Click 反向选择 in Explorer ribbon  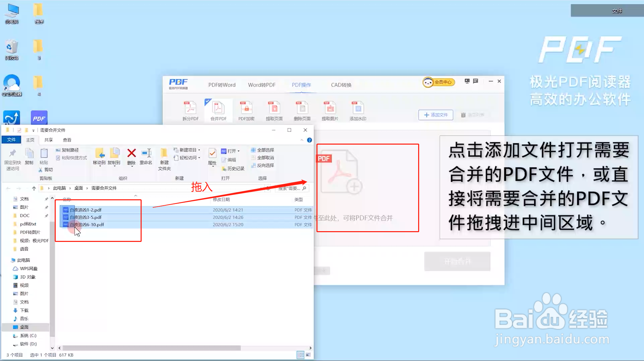(262, 165)
